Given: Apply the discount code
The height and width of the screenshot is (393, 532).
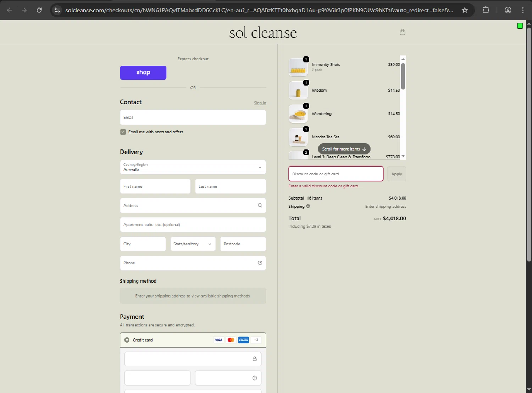Looking at the screenshot, I should [x=397, y=174].
